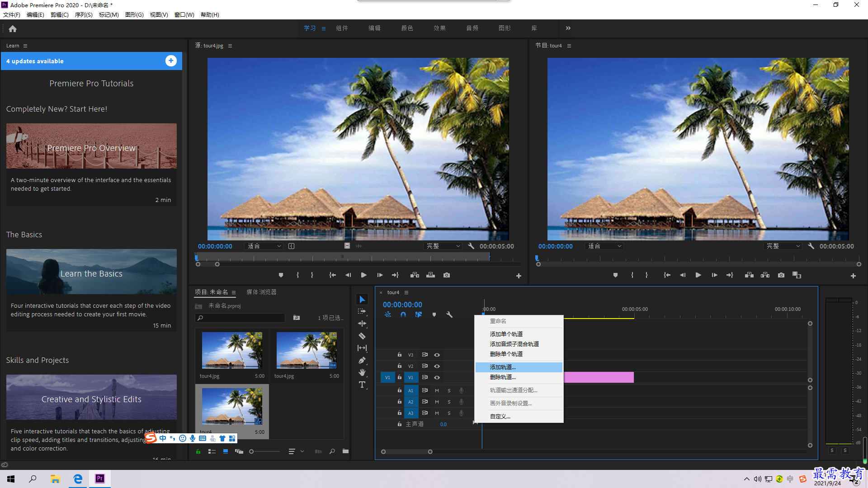The height and width of the screenshot is (488, 868).
Task: Open 4 updates available plus button
Action: [171, 61]
